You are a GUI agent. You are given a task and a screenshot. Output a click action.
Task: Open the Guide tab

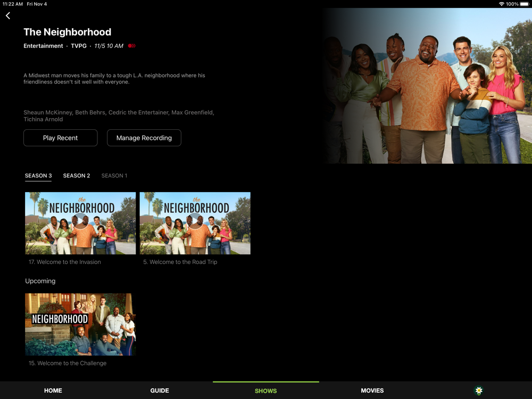(x=160, y=390)
